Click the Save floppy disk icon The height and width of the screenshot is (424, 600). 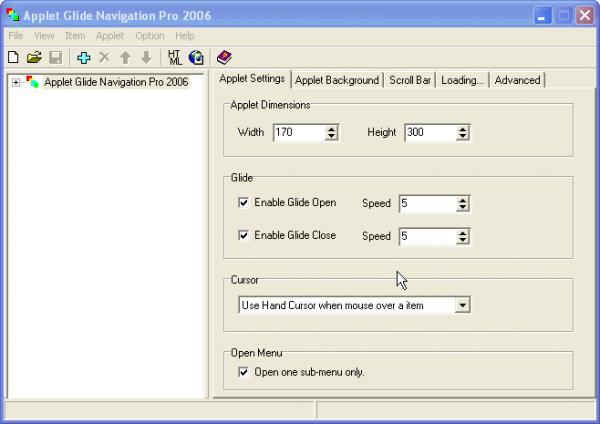[x=55, y=58]
